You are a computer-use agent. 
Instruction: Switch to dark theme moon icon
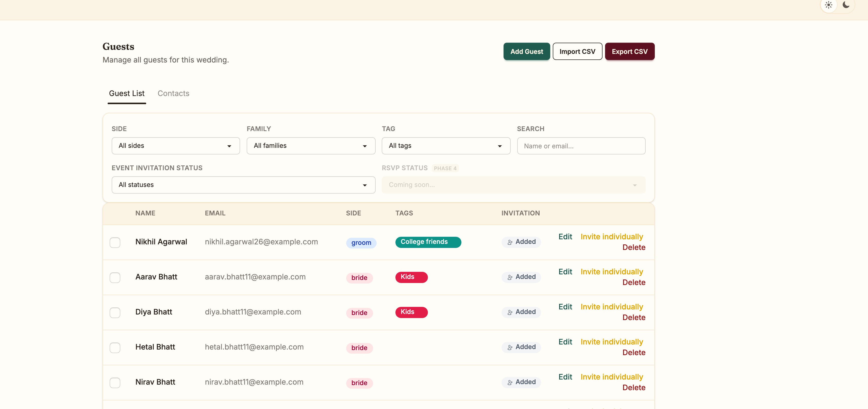tap(846, 5)
